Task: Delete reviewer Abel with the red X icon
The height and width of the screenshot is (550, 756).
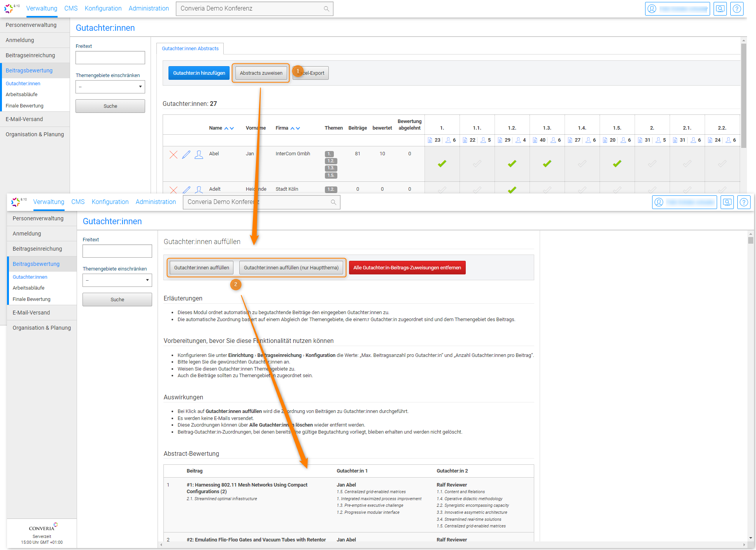Action: click(174, 155)
